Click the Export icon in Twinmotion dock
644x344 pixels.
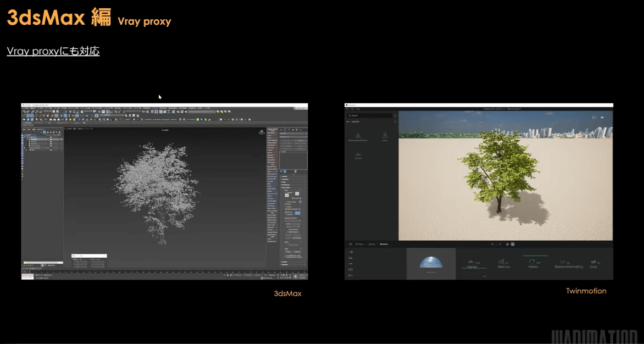tap(351, 275)
